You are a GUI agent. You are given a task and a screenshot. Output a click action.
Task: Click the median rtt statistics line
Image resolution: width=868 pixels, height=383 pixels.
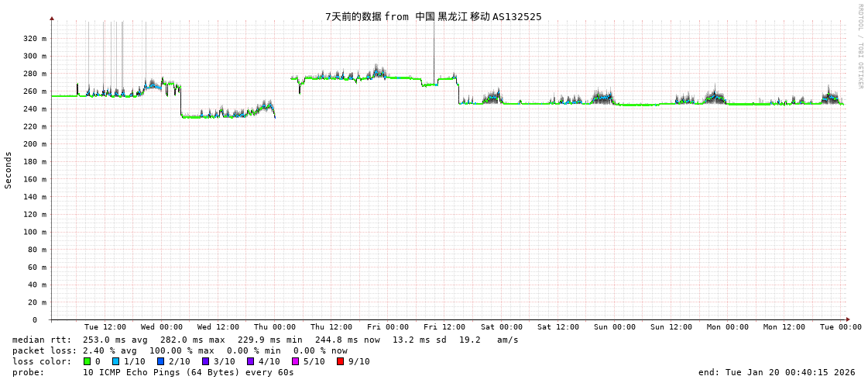point(265,340)
